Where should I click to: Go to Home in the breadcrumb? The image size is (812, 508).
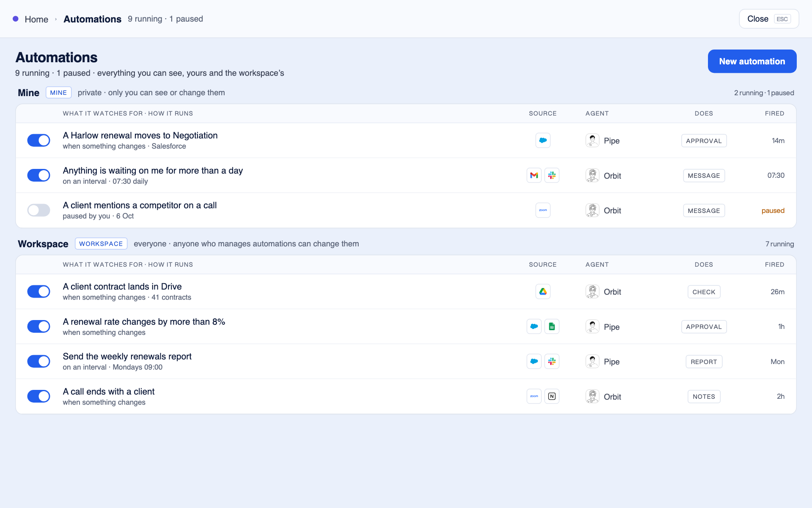click(36, 19)
